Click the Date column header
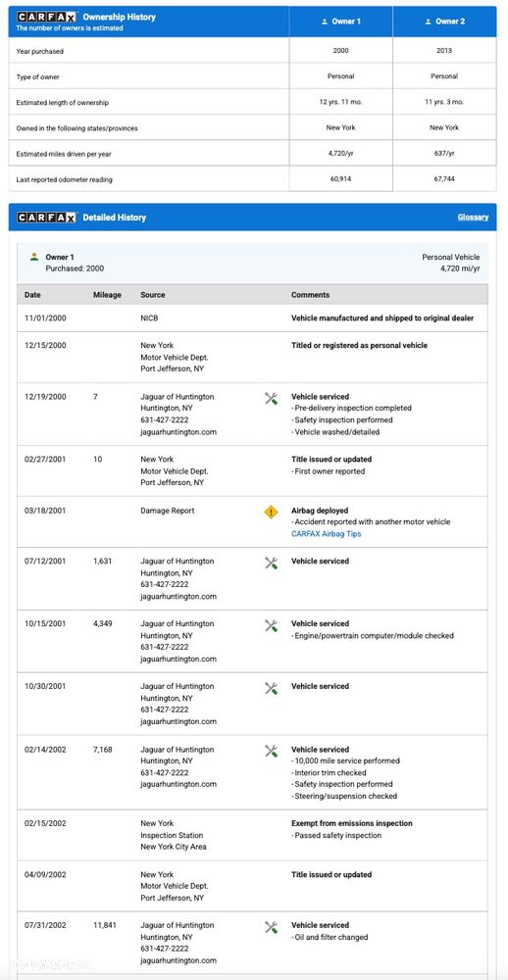 (x=32, y=294)
